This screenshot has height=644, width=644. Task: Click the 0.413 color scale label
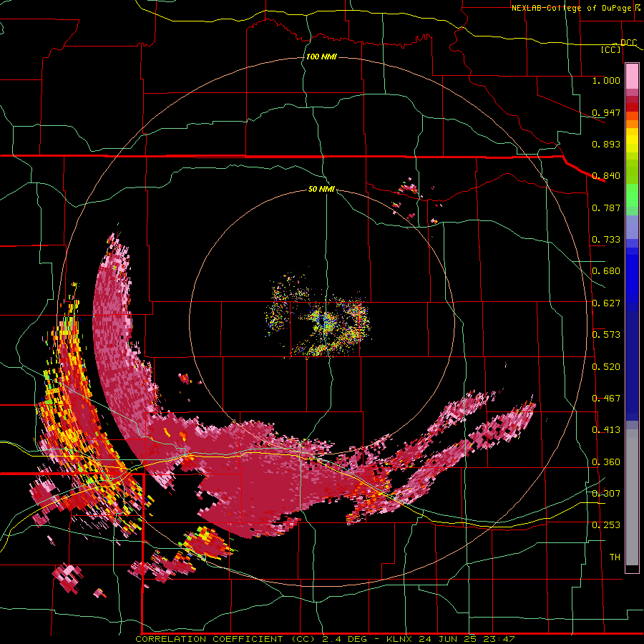[606, 430]
